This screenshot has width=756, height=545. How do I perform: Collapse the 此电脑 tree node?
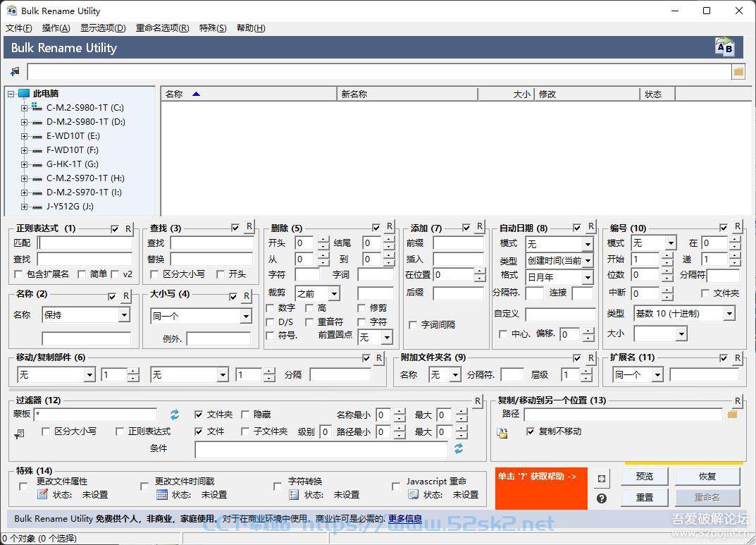(11, 94)
